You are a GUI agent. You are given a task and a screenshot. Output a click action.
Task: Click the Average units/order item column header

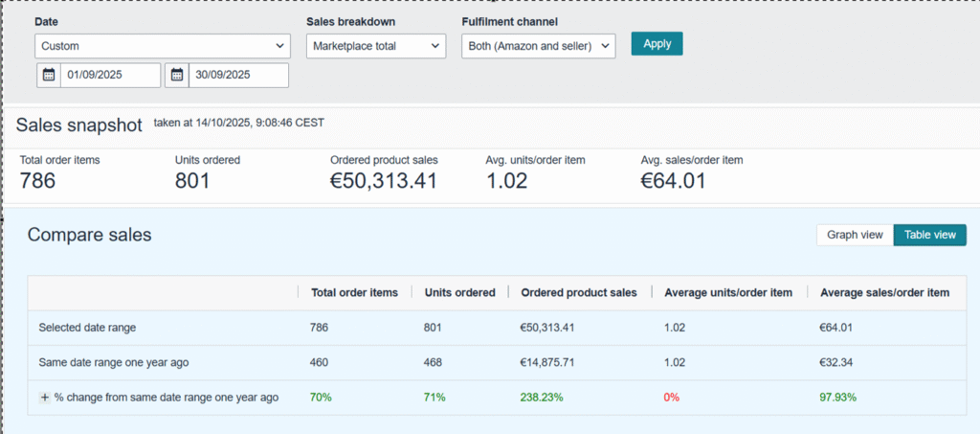pyautogui.click(x=727, y=293)
